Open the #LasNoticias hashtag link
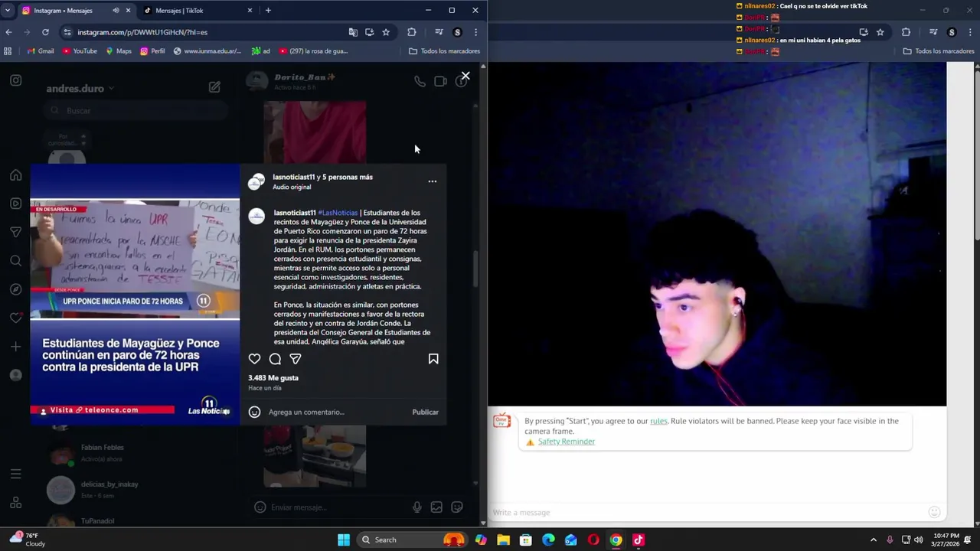 click(x=338, y=213)
